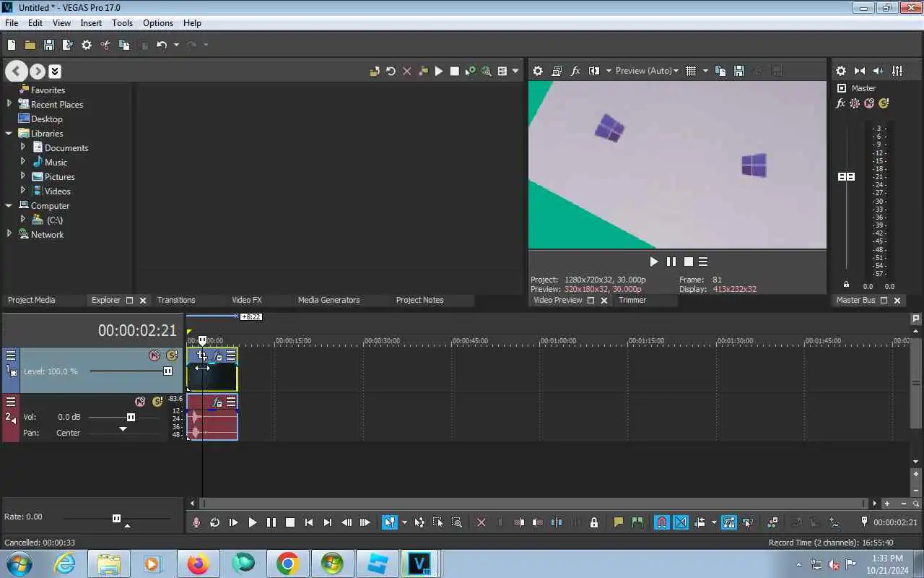Expand the Network tree node
The height and width of the screenshot is (578, 924).
tap(9, 234)
